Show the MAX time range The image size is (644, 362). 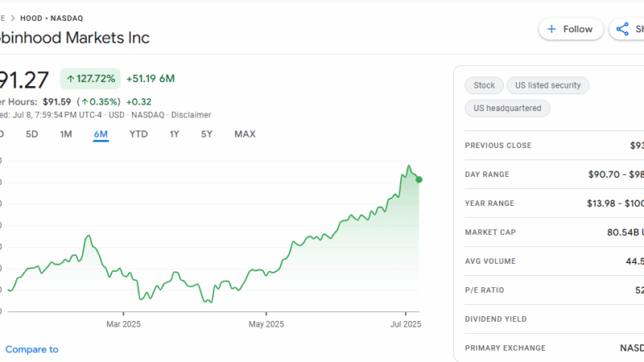[245, 134]
